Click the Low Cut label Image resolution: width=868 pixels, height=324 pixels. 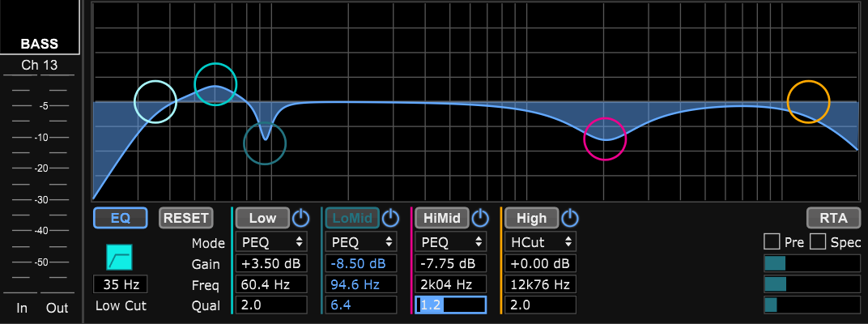pyautogui.click(x=121, y=305)
